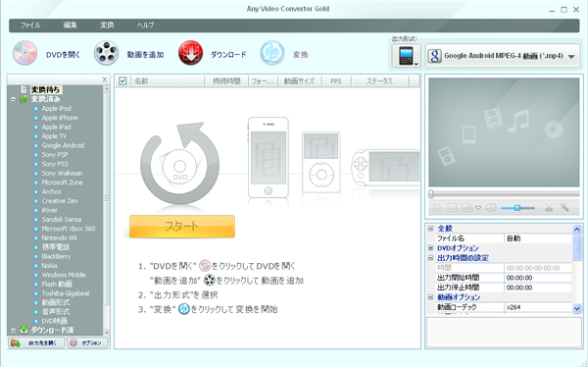The image size is (588, 367).
Task: Open the 変換 menu in menu bar
Action: [107, 26]
